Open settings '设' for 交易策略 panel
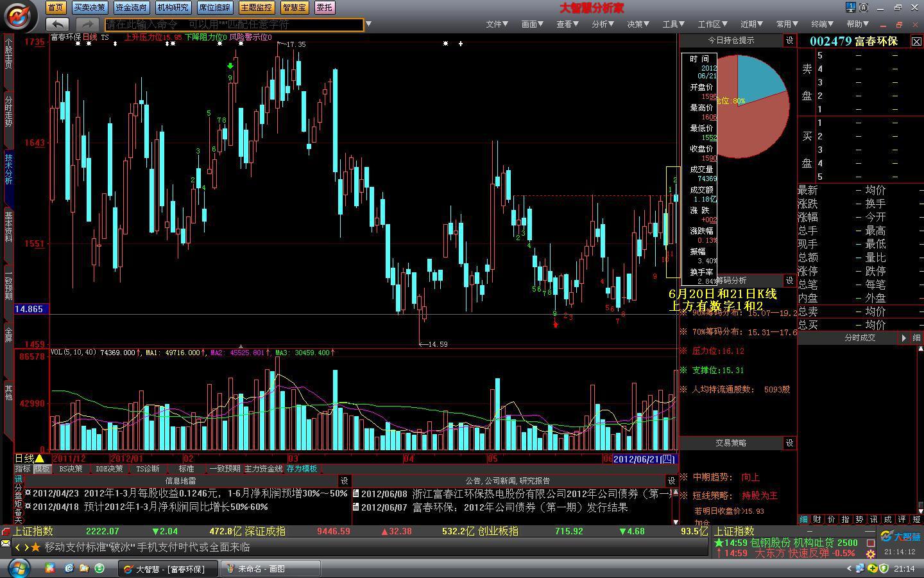The width and height of the screenshot is (924, 578). 790,443
